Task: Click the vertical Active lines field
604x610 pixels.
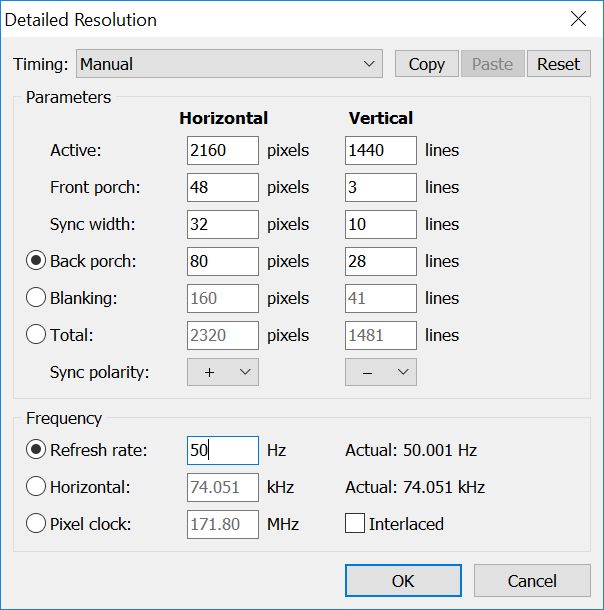Action: click(x=380, y=150)
